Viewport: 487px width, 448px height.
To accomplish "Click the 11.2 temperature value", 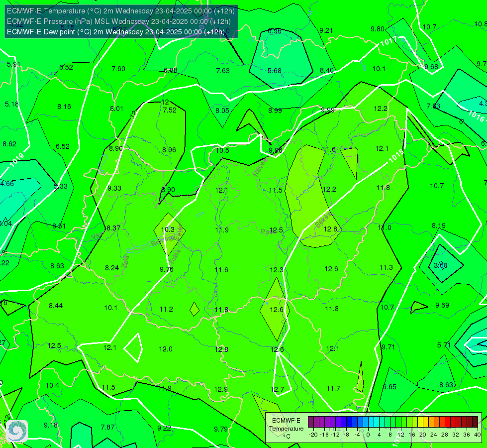I will pos(166,309).
